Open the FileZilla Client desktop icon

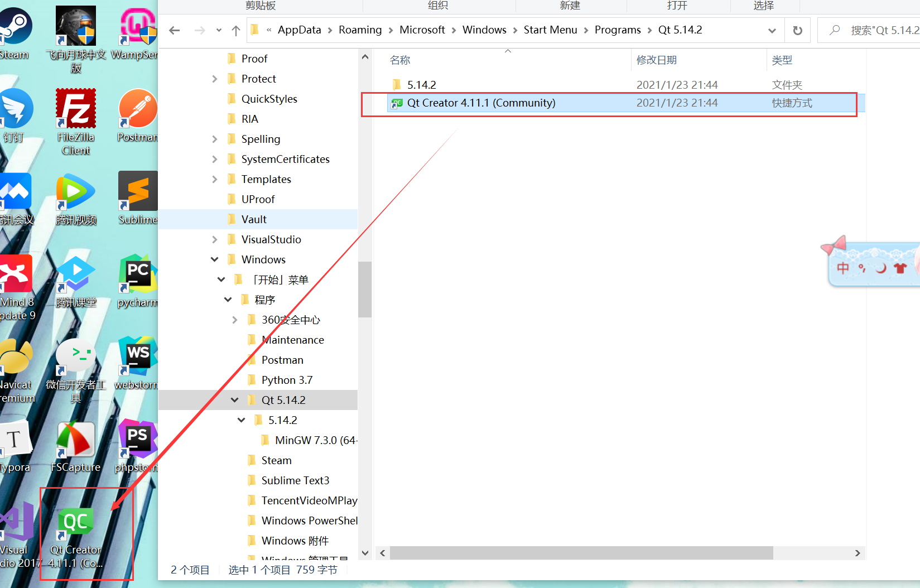tap(76, 122)
